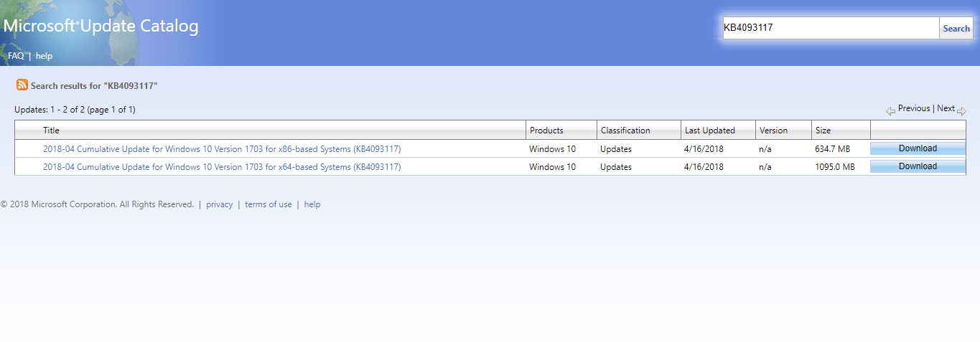Click 'Windows 10' product cell in x64 row

pyautogui.click(x=552, y=167)
